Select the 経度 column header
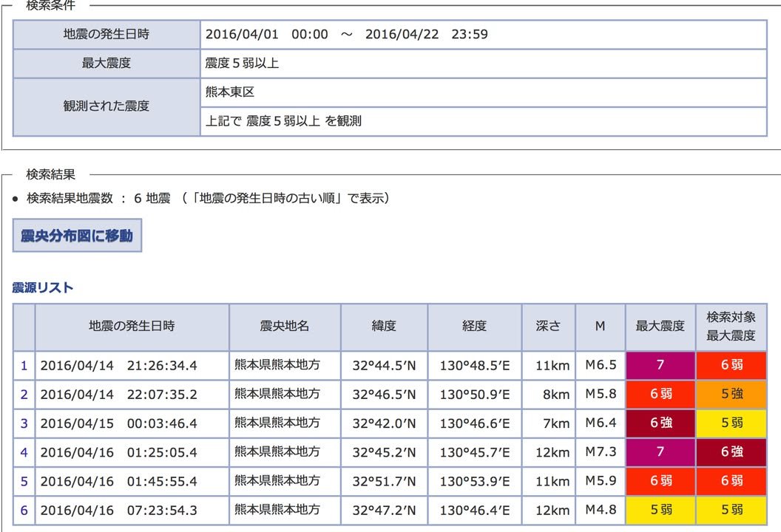This screenshot has height=532, width=781. pos(474,326)
